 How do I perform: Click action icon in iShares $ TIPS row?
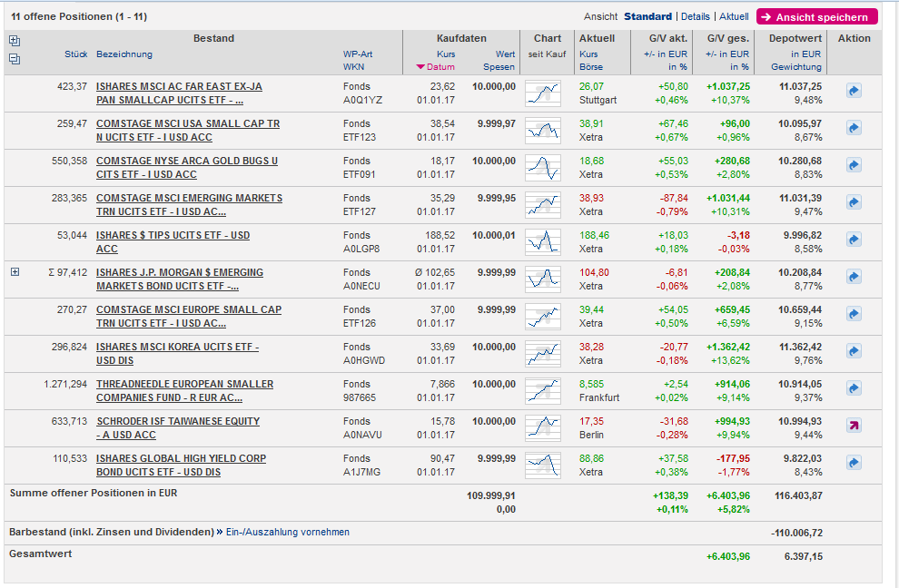[854, 240]
